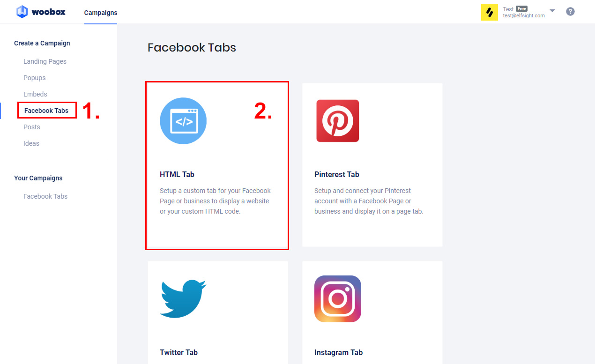Open the help question mark icon

coord(570,12)
